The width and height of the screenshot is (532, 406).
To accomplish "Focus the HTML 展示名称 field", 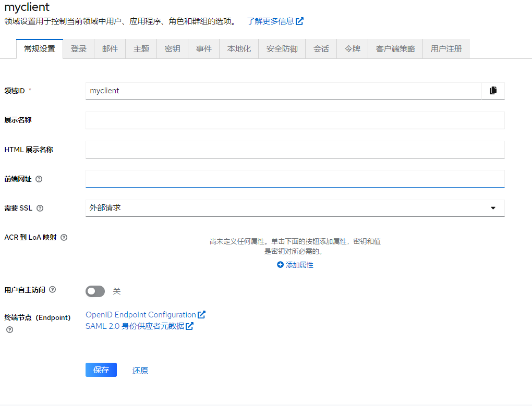I will (295, 150).
